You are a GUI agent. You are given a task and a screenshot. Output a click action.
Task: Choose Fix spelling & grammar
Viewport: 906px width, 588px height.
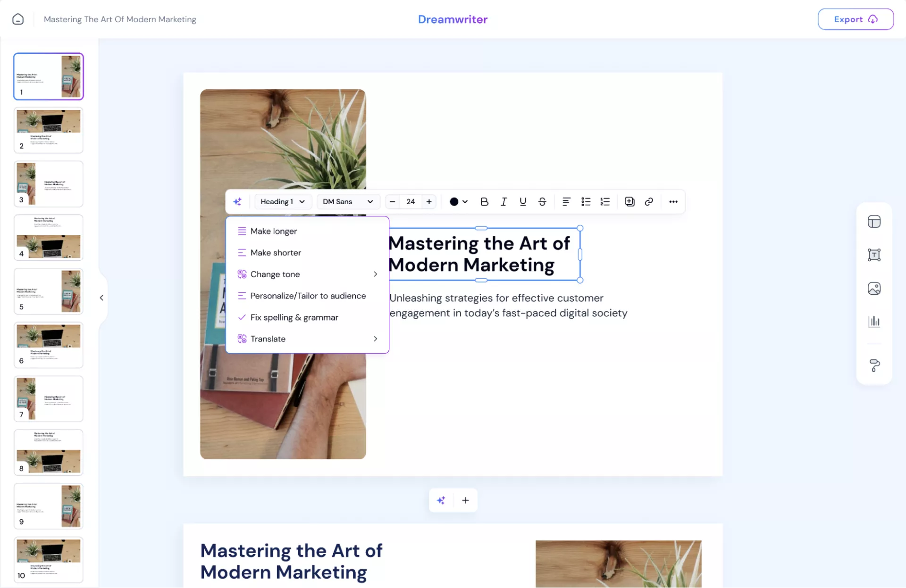click(294, 317)
